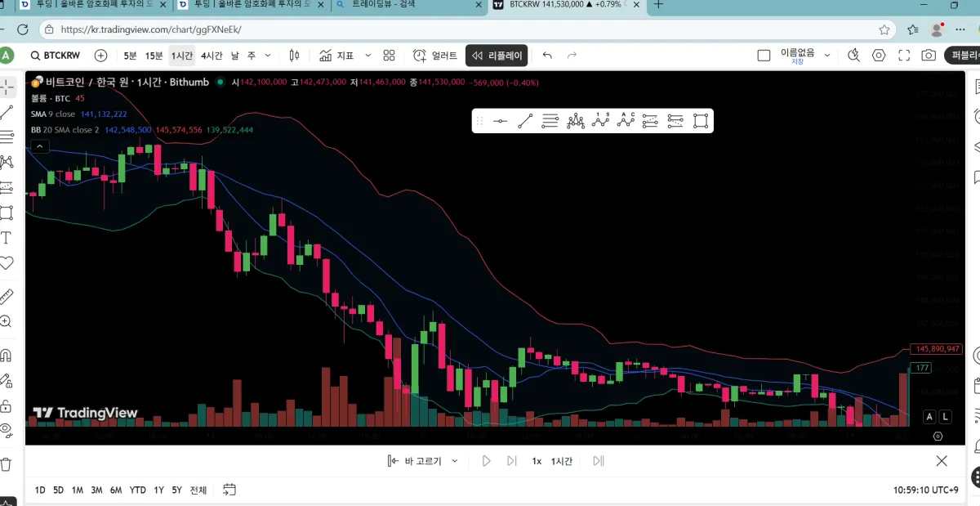
Task: Take a chart snapshot with camera icon
Action: coord(929,56)
